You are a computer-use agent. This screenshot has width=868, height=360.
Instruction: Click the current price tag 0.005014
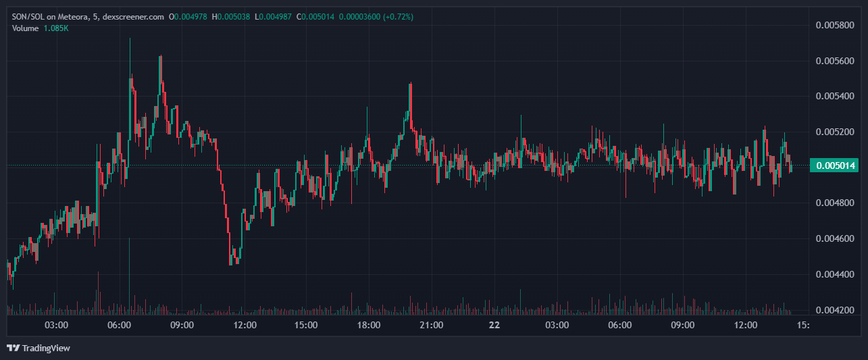click(836, 165)
